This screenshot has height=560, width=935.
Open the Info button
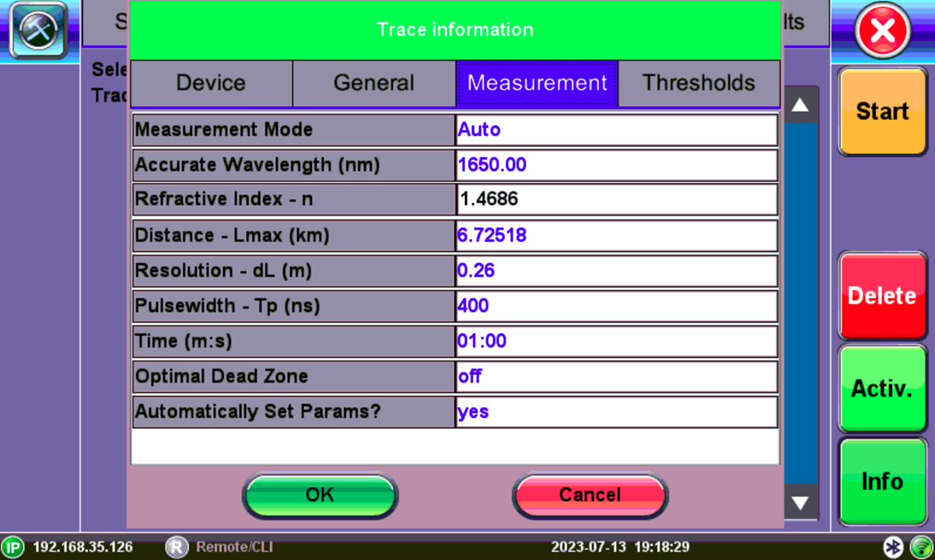tap(882, 481)
